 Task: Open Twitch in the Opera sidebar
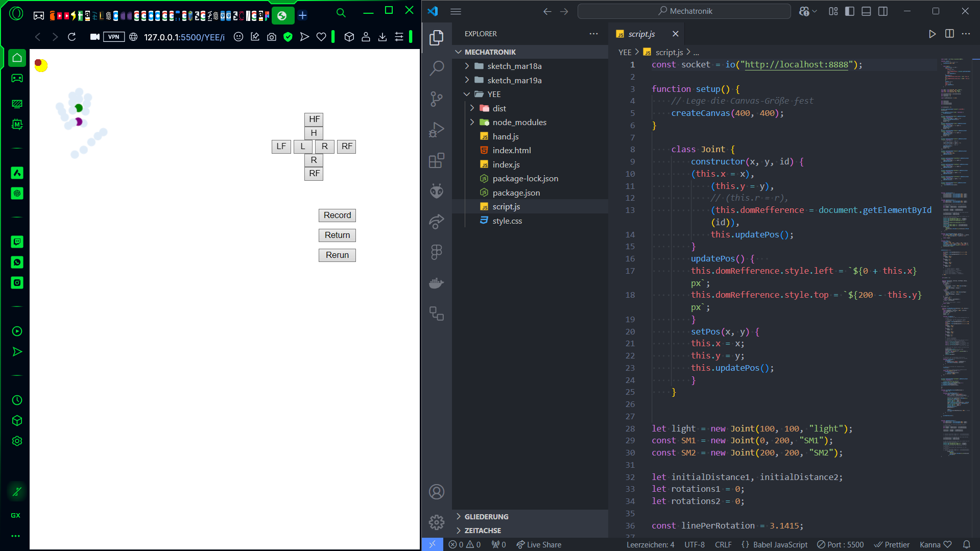point(17,242)
